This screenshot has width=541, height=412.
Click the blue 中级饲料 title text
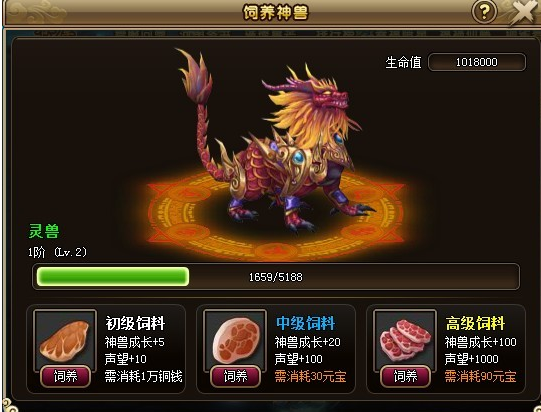(x=305, y=323)
